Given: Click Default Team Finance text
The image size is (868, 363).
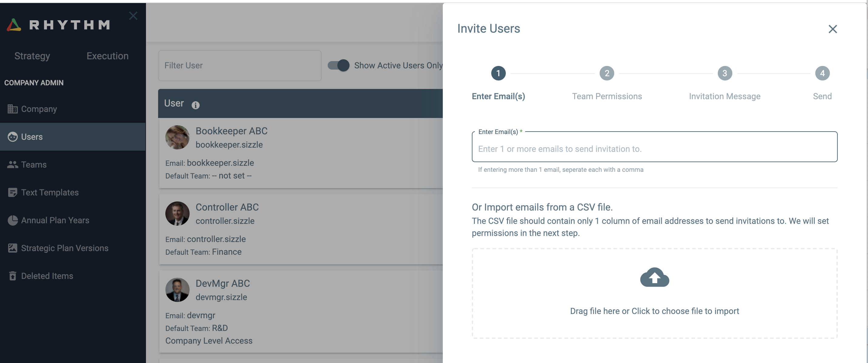Looking at the screenshot, I should point(203,252).
